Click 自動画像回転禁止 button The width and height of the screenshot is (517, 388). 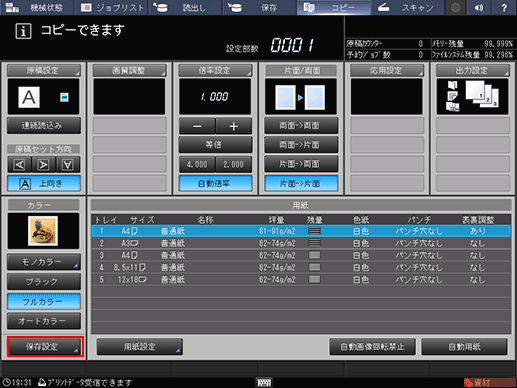372,347
